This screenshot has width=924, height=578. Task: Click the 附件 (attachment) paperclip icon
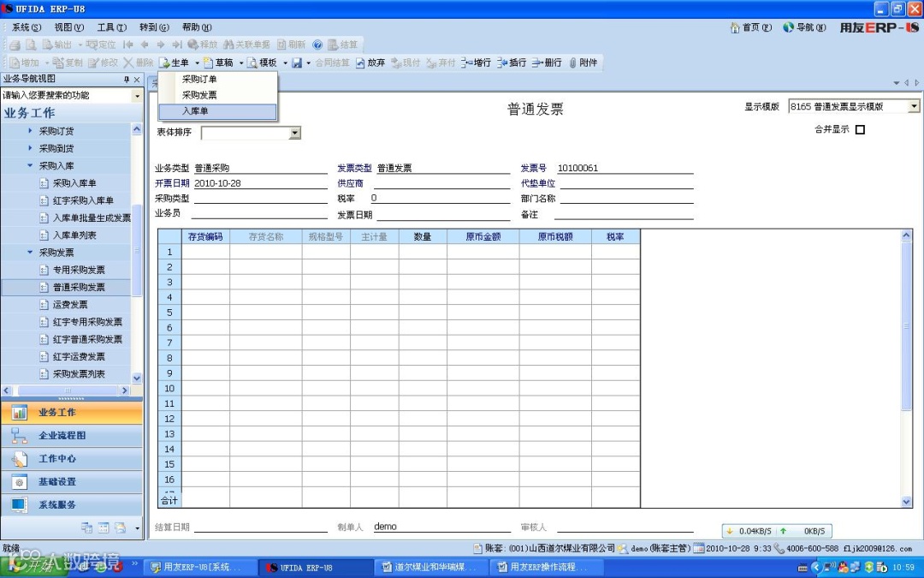(x=572, y=63)
